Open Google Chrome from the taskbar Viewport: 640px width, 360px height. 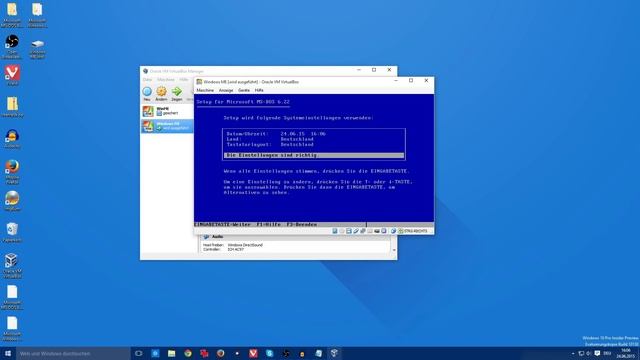coord(188,353)
